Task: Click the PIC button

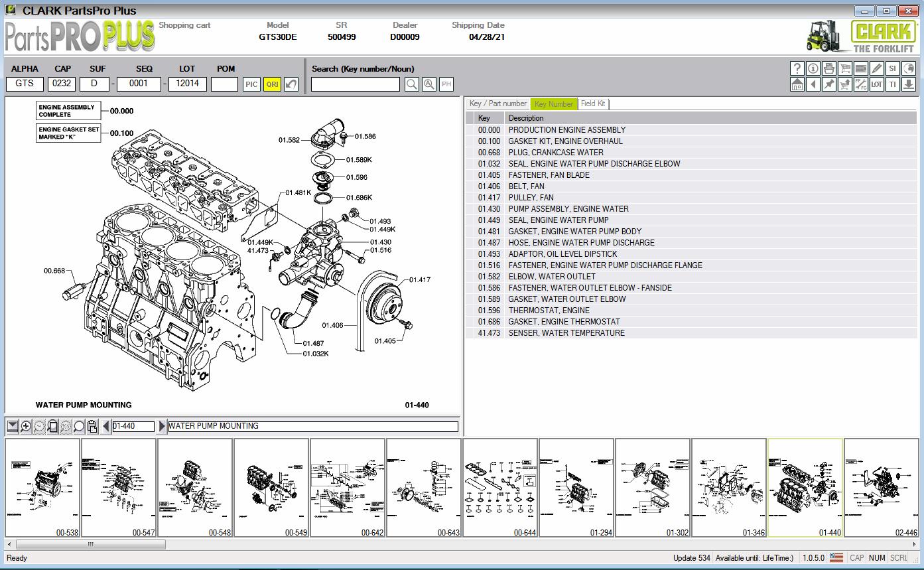Action: pyautogui.click(x=251, y=84)
